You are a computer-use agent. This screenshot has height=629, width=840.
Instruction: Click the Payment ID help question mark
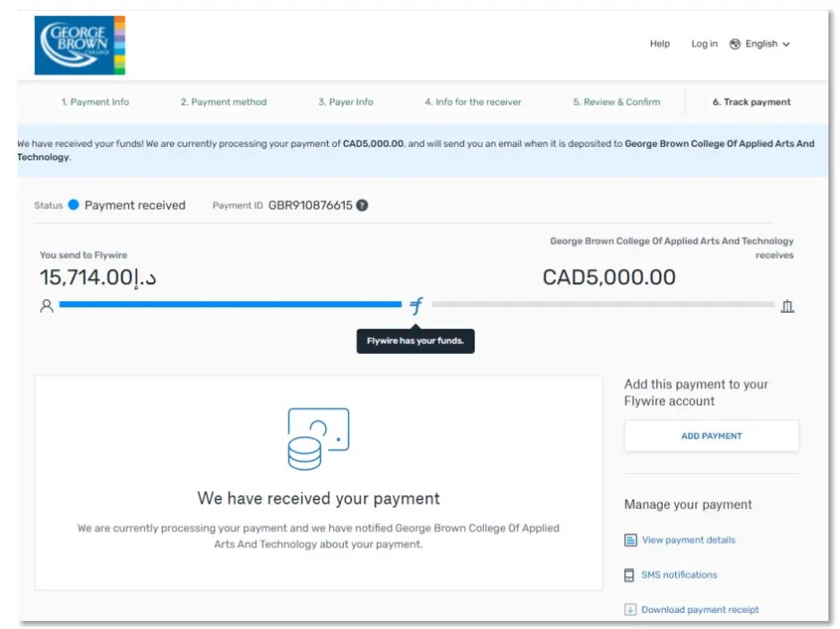point(362,205)
